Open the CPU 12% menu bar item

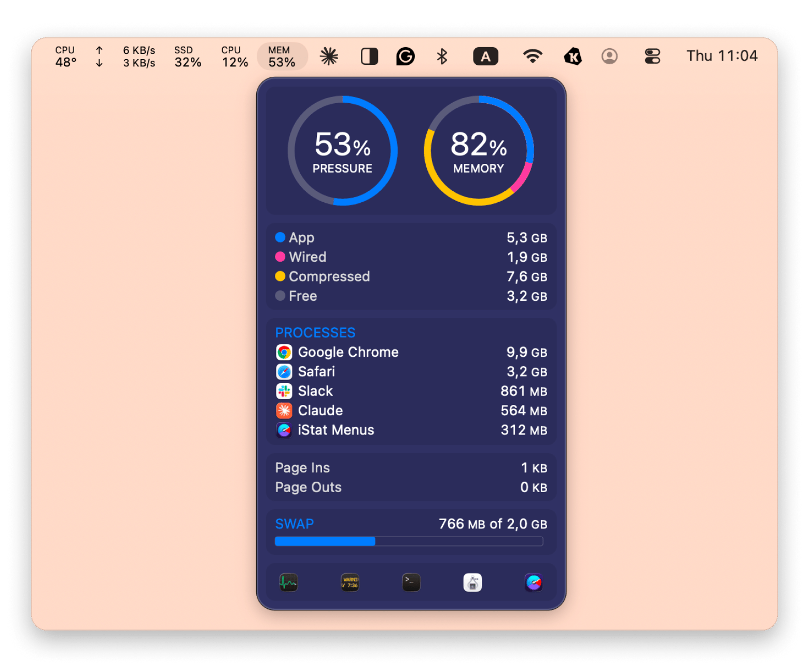click(235, 57)
